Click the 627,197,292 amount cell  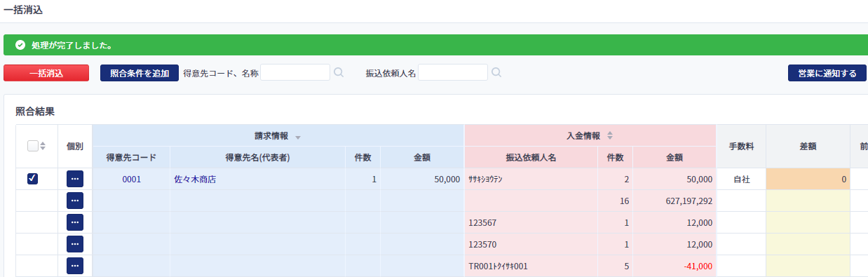[674, 201]
